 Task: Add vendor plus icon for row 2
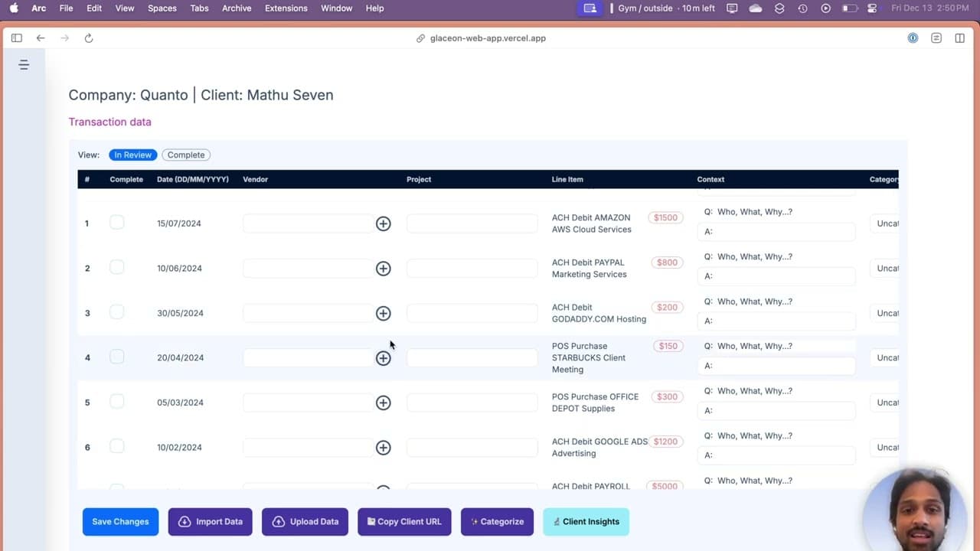(x=384, y=269)
